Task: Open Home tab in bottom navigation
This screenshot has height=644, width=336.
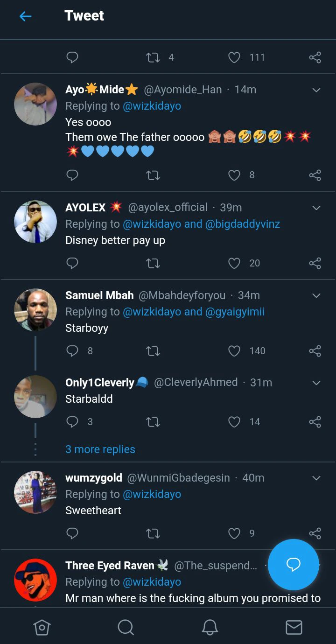Action: tap(42, 627)
